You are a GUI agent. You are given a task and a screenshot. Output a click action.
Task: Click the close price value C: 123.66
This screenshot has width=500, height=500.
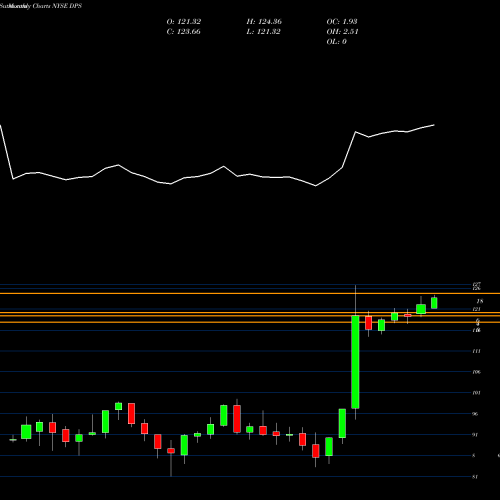point(183,32)
